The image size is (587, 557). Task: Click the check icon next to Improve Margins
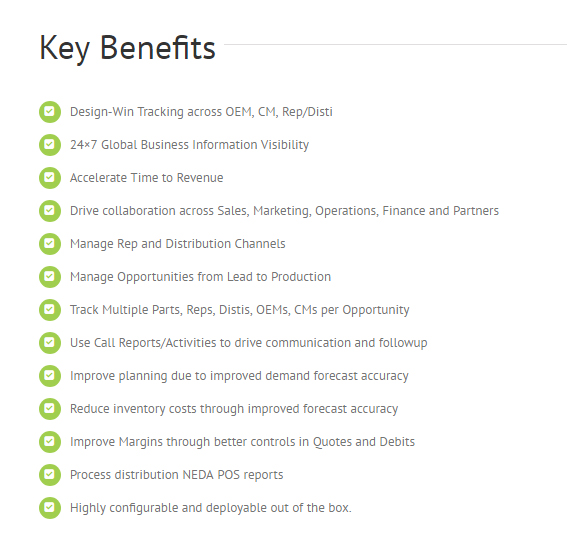[x=50, y=442]
